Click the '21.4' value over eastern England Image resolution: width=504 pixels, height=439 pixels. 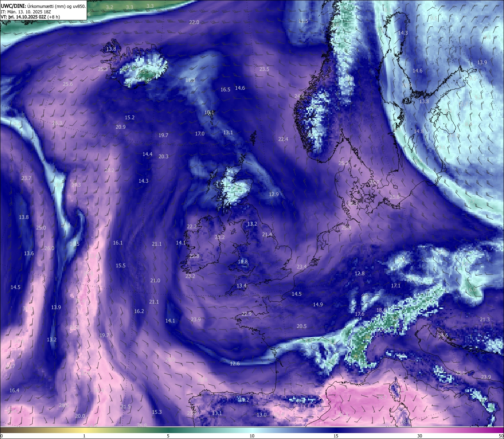pyautogui.click(x=267, y=234)
